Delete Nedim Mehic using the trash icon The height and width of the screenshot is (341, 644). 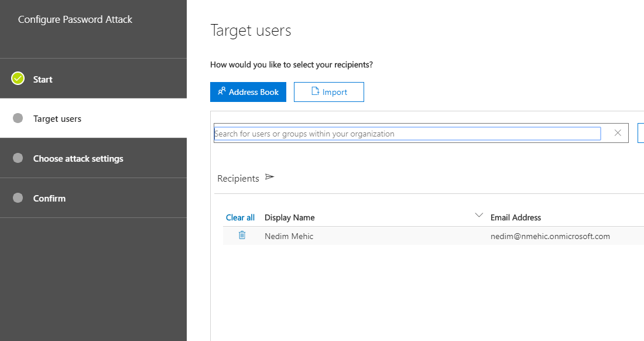pyautogui.click(x=242, y=236)
